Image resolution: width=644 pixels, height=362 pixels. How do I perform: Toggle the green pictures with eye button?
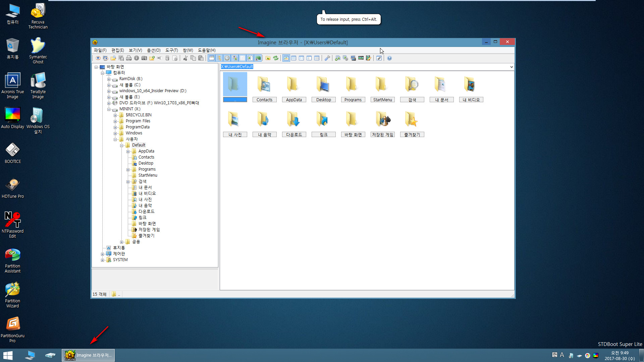pyautogui.click(x=258, y=58)
